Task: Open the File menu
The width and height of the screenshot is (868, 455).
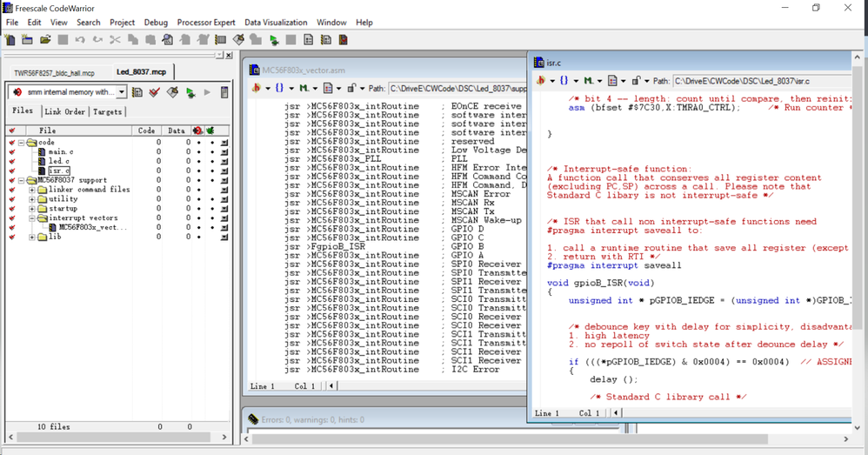Action: coord(12,22)
